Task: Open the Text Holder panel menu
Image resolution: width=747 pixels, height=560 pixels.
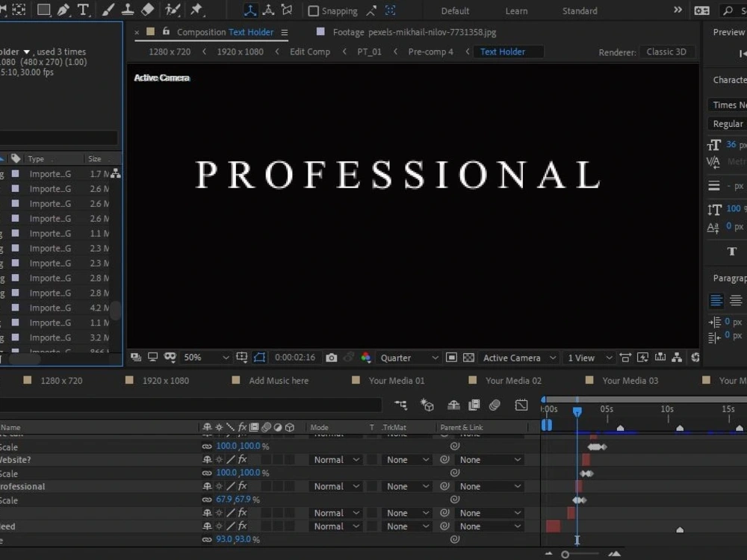Action: click(285, 32)
